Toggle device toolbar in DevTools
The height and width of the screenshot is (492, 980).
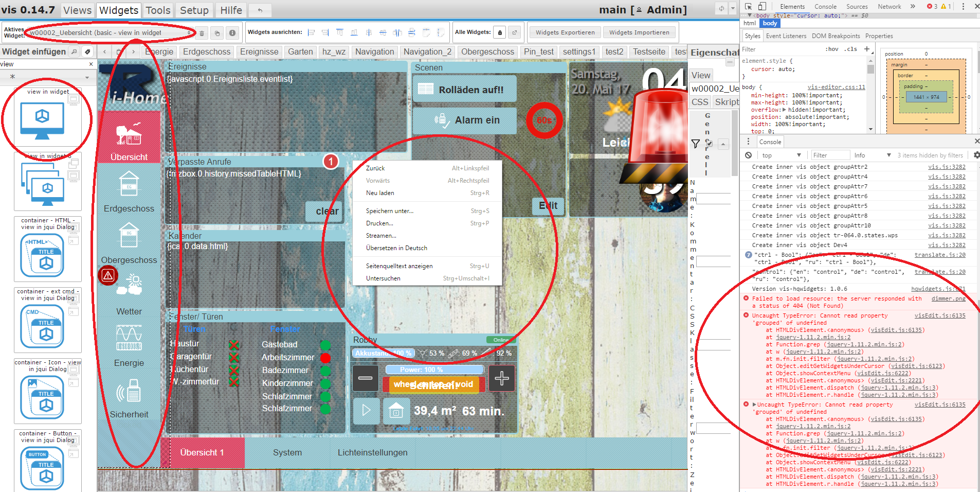762,7
